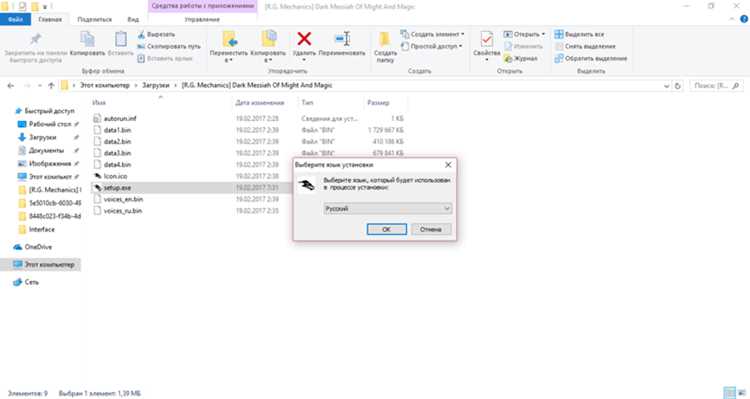Open Downloads (Загрузки) in sidebar
Screen dimensions: 750x399
click(37, 137)
